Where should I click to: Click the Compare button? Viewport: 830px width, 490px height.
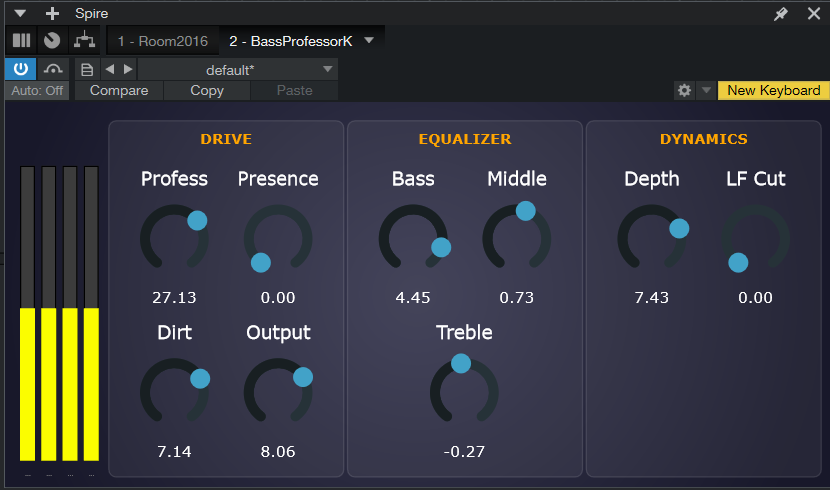coord(119,90)
